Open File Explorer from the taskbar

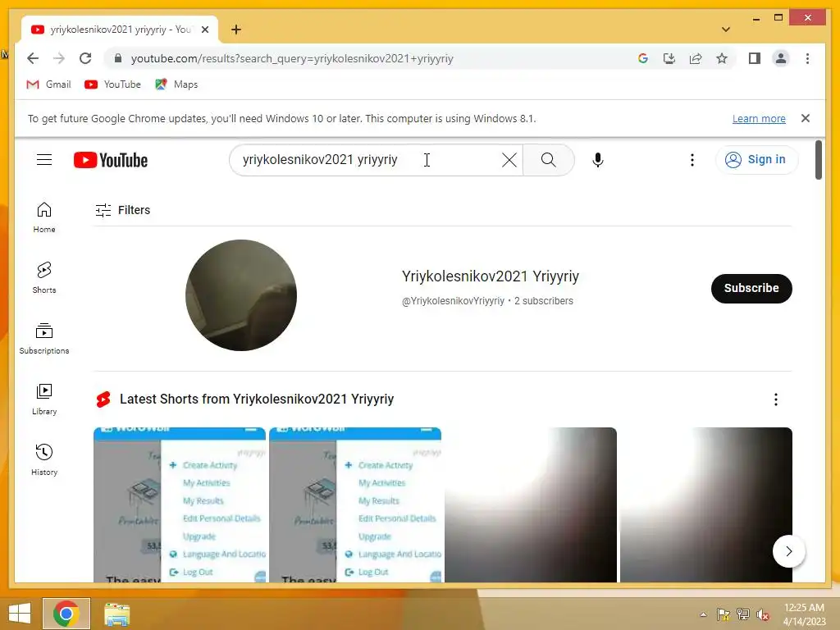(116, 614)
